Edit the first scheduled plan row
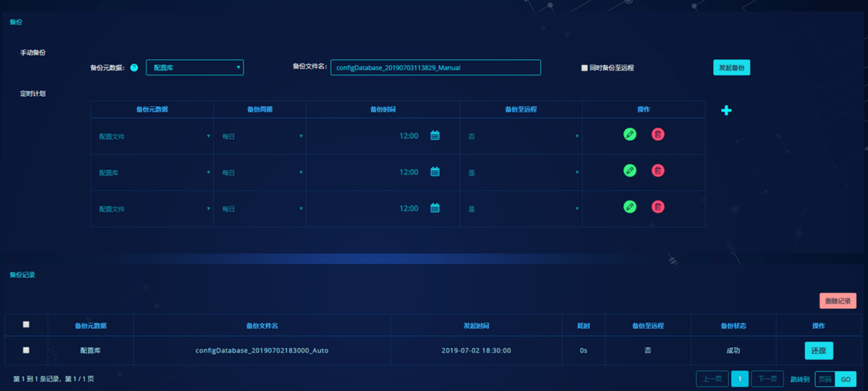 [x=630, y=134]
